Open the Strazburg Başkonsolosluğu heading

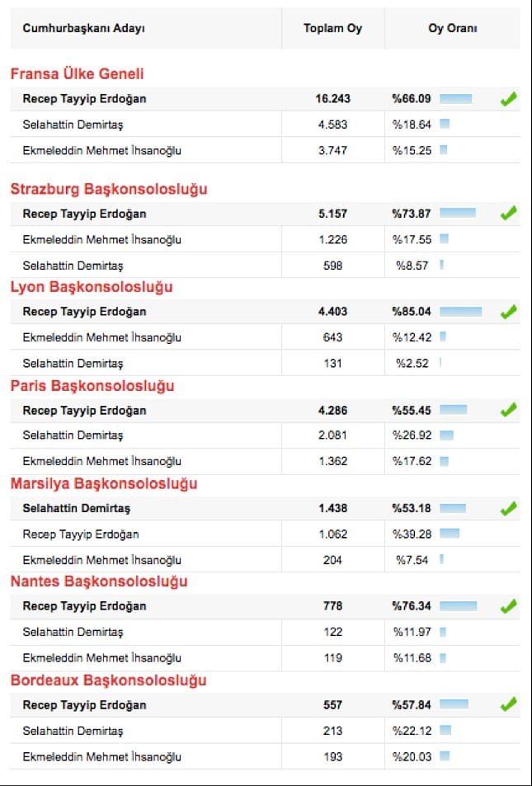pos(109,189)
